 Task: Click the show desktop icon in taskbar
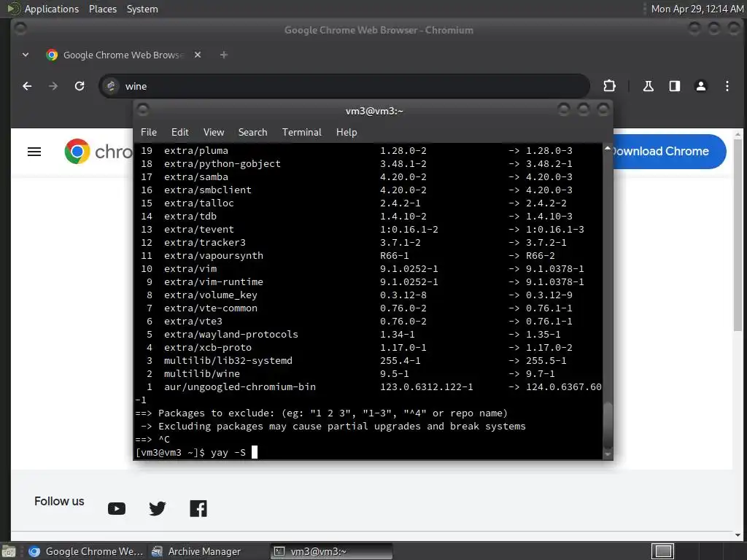click(9, 551)
